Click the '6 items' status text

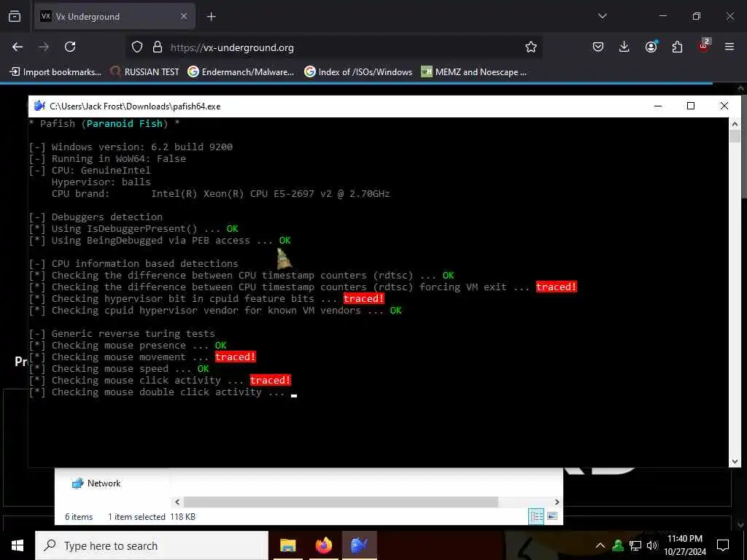tap(79, 517)
